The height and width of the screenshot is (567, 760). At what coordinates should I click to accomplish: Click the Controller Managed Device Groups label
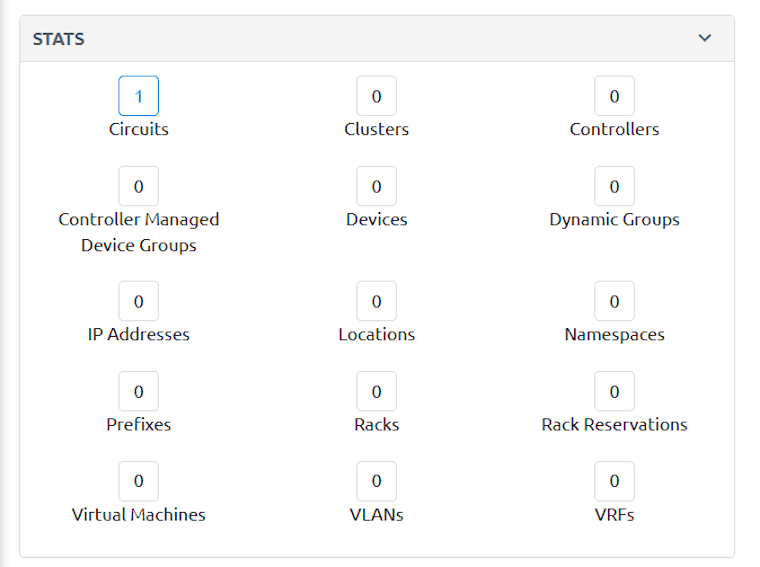click(x=138, y=232)
